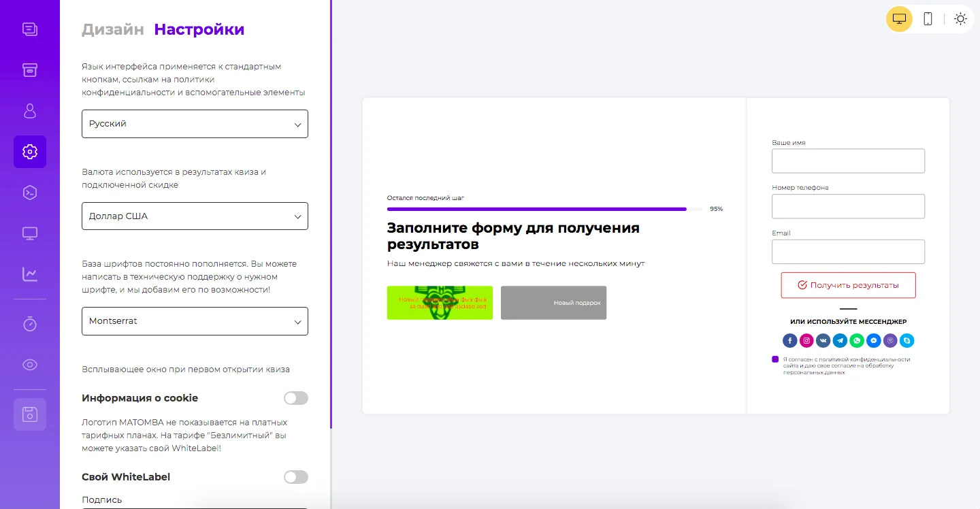
Task: Open the analytics chart sidebar icon
Action: [30, 274]
